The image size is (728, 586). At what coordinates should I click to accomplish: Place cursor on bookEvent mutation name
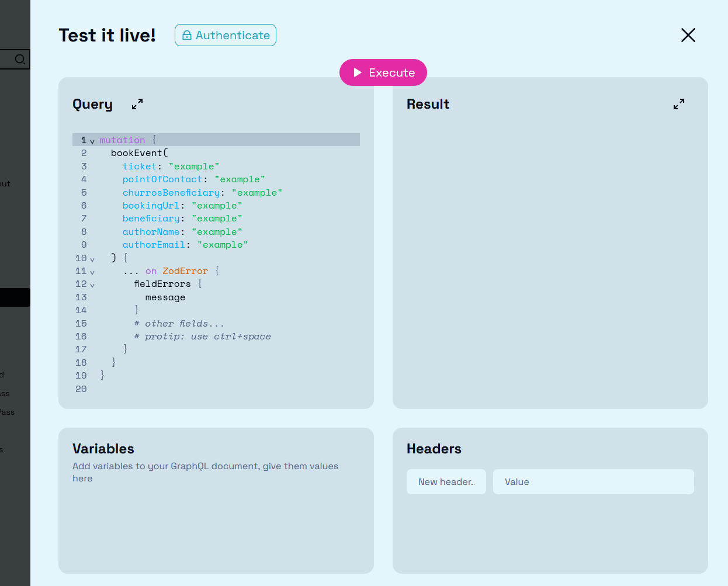[x=137, y=153]
